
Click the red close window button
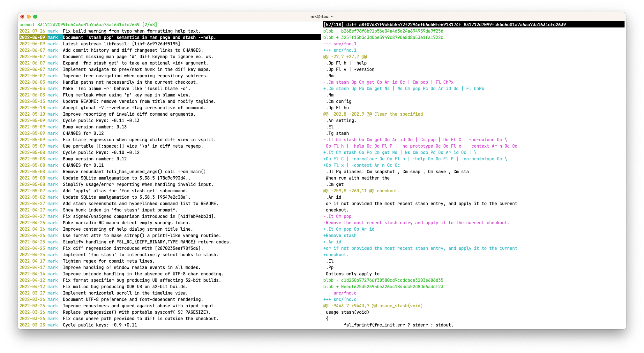(x=22, y=17)
